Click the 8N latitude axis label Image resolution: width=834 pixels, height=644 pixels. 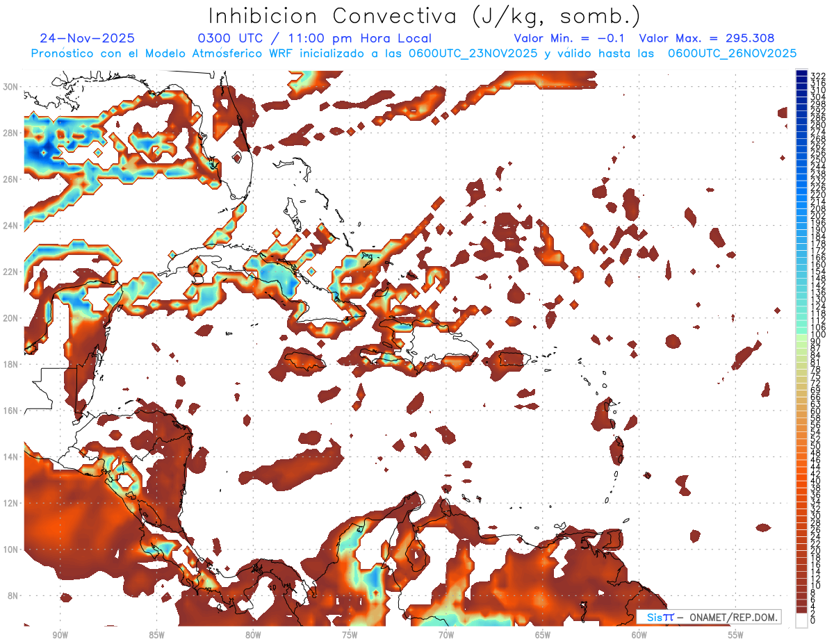12,595
